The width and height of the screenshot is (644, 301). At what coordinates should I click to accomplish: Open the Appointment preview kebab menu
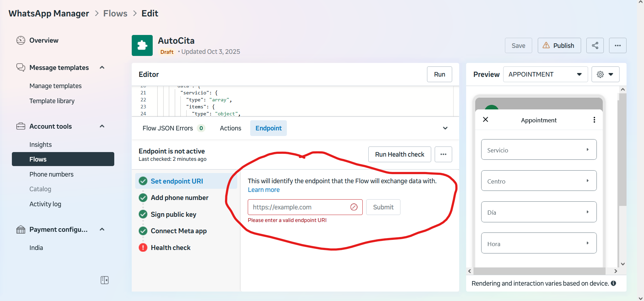point(594,120)
